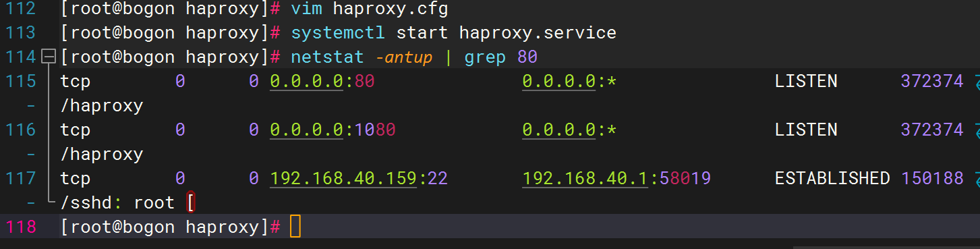Click 'tcp' at the start of line 117
The image size is (980, 249).
coord(76,179)
